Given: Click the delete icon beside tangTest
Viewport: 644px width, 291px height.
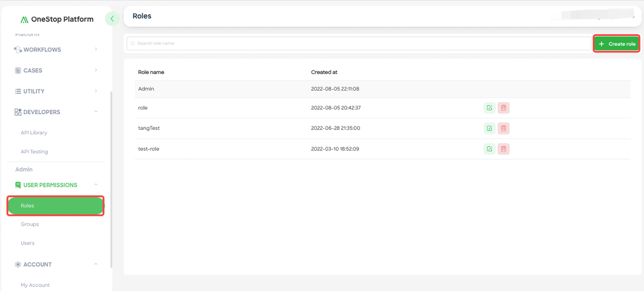Looking at the screenshot, I should click(x=503, y=128).
